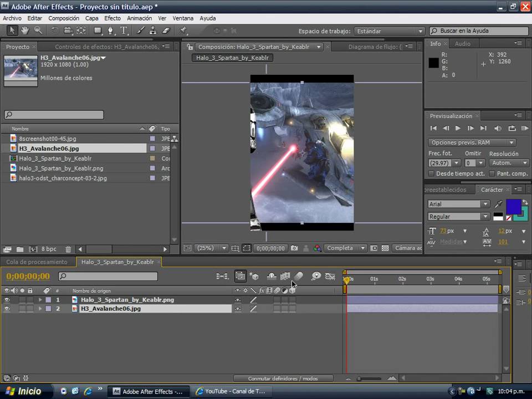This screenshot has width=532, height=399.
Task: Click the delete trash icon in Proyecto panel
Action: click(x=68, y=249)
